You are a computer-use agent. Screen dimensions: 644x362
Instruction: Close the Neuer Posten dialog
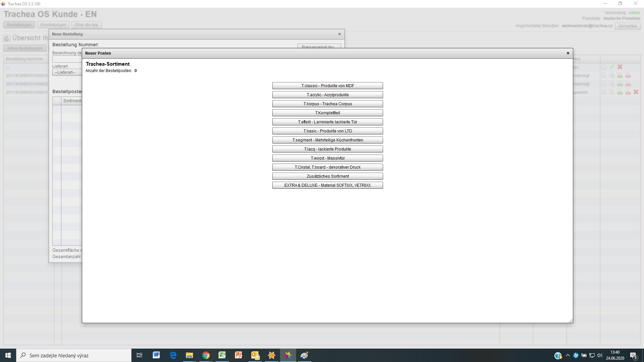(x=568, y=53)
